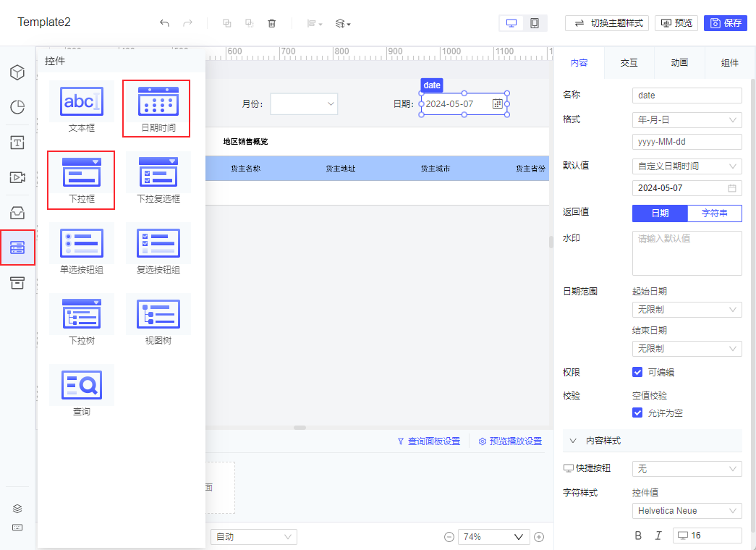The width and height of the screenshot is (756, 550).
Task: Set return value to 日期
Action: (660, 213)
